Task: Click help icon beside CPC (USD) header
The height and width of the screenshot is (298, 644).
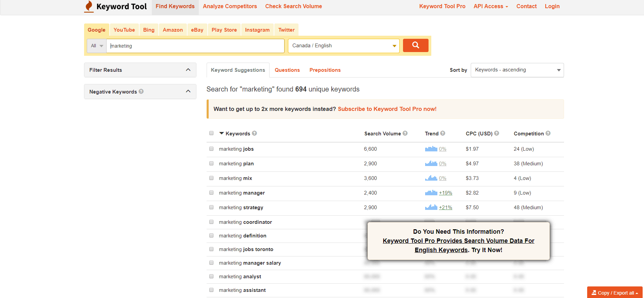Action: pos(497,133)
